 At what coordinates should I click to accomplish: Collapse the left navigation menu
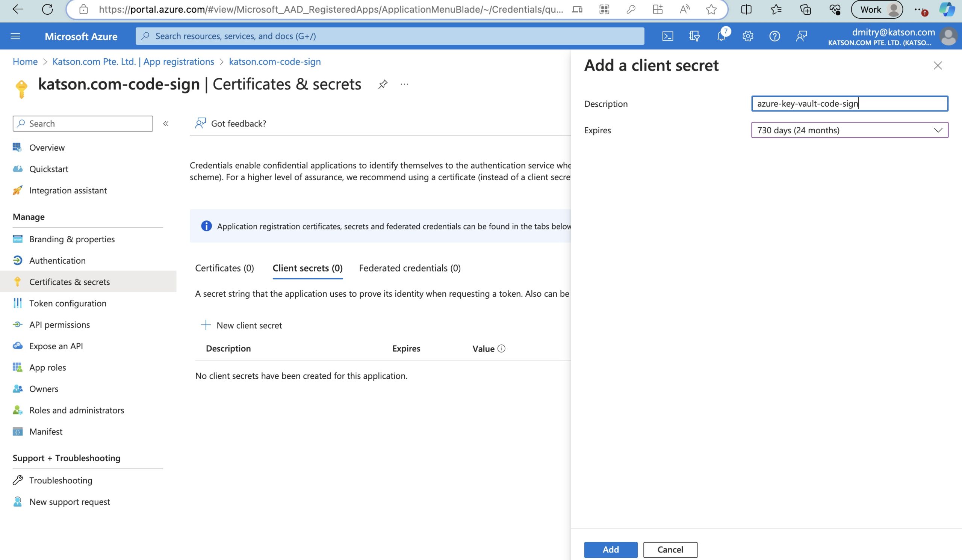click(x=166, y=124)
